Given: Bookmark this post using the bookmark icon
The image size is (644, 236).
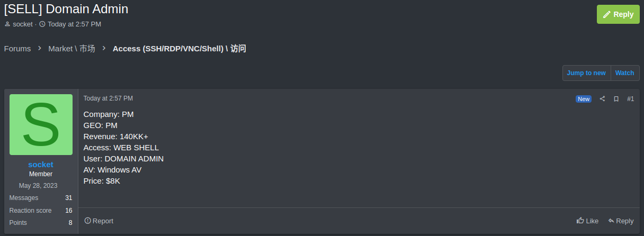Looking at the screenshot, I should 616,99.
